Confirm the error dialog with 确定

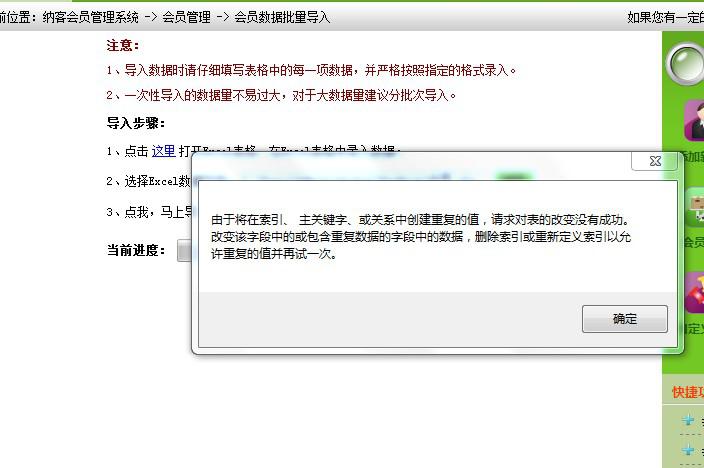[x=625, y=319]
